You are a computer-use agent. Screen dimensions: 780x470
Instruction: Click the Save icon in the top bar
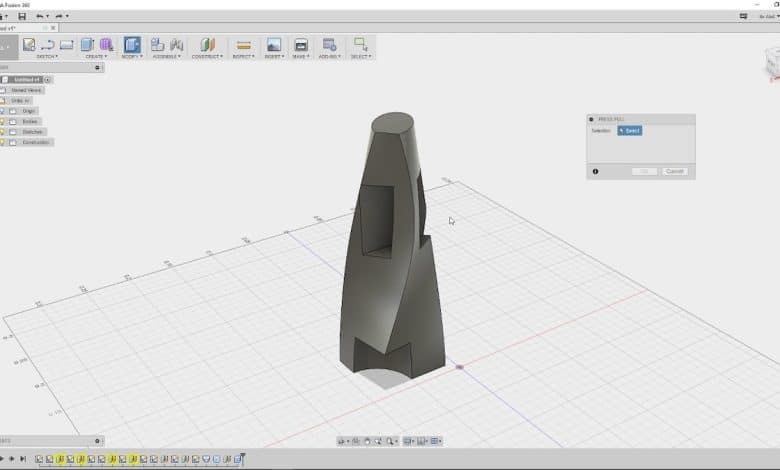point(22,16)
